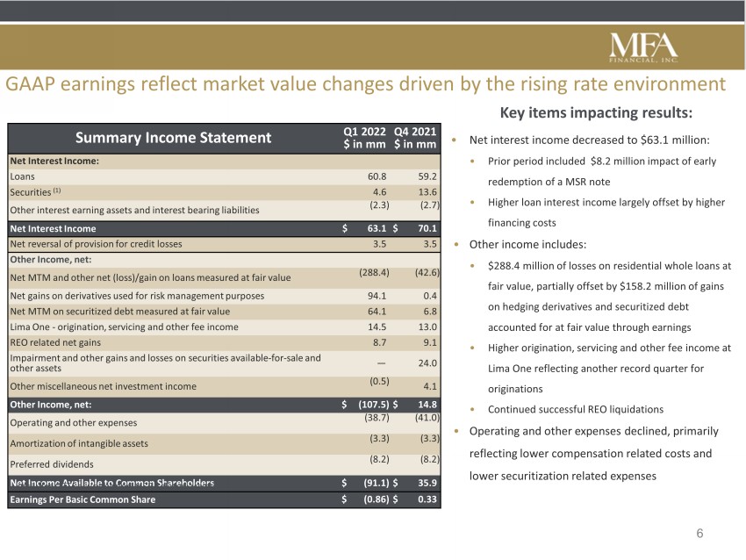Click the 'Other Income, net:' section heading
Screen dimensions: 746x560
pyautogui.click(x=50, y=259)
